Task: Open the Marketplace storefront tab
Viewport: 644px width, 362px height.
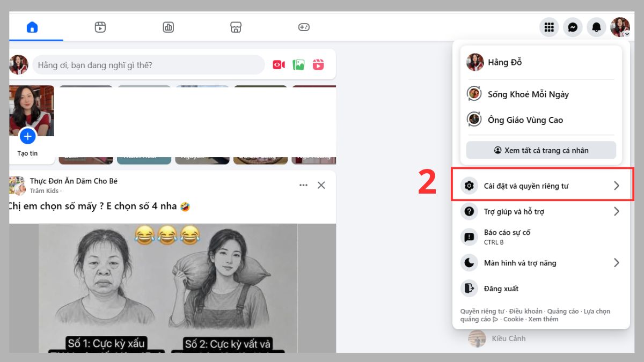Action: 236,27
